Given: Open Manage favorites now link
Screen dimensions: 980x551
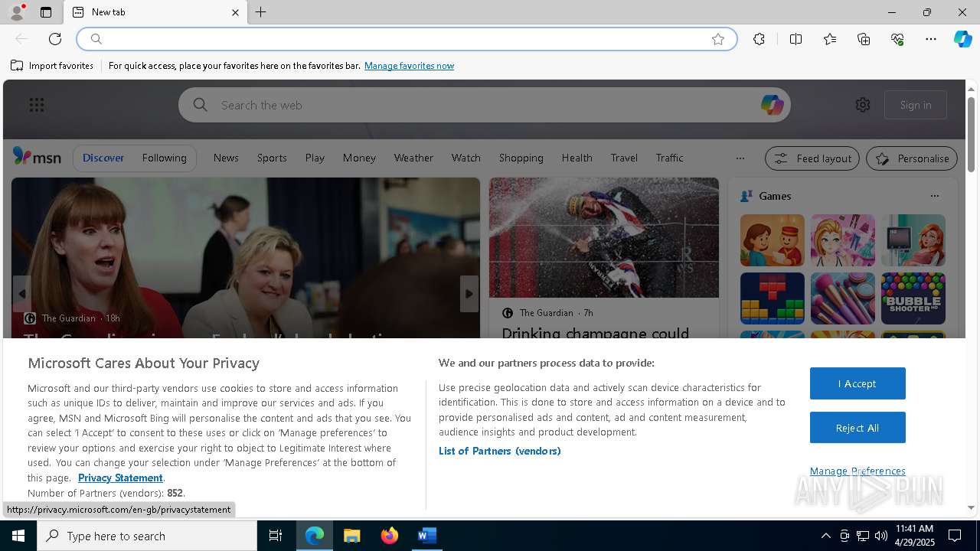Looking at the screenshot, I should 409,66.
